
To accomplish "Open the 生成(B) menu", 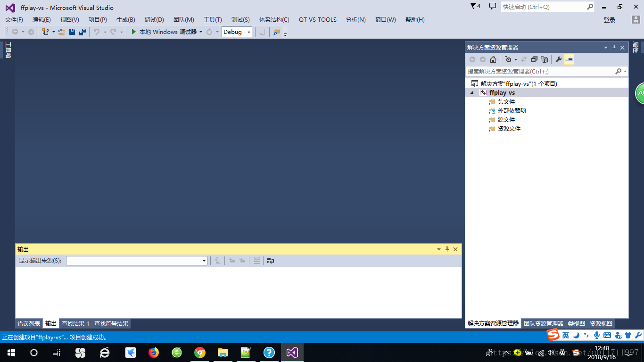I will (x=126, y=20).
